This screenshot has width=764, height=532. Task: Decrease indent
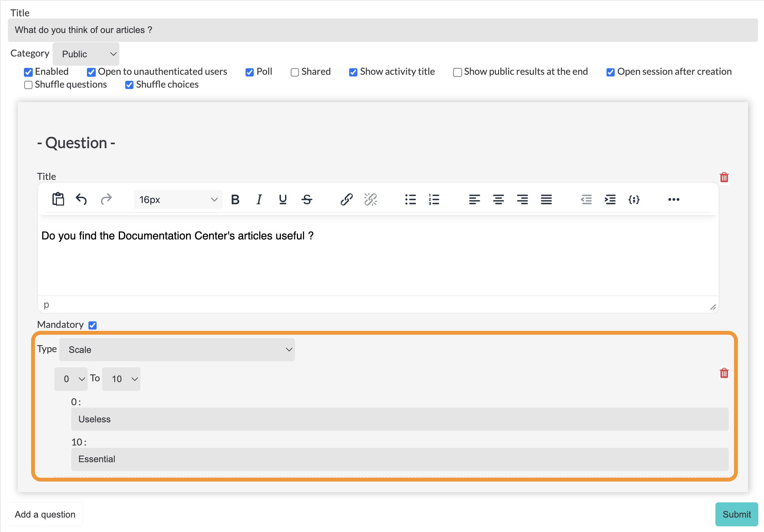click(586, 199)
